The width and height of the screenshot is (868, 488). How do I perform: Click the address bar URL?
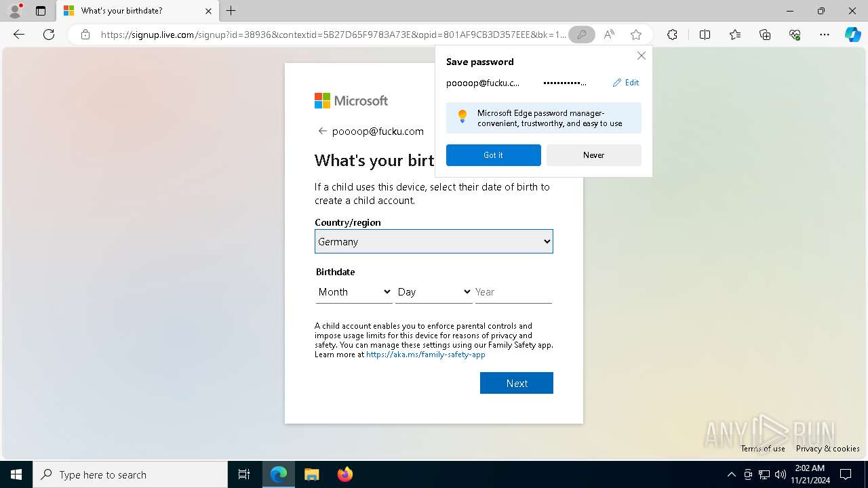tap(333, 35)
